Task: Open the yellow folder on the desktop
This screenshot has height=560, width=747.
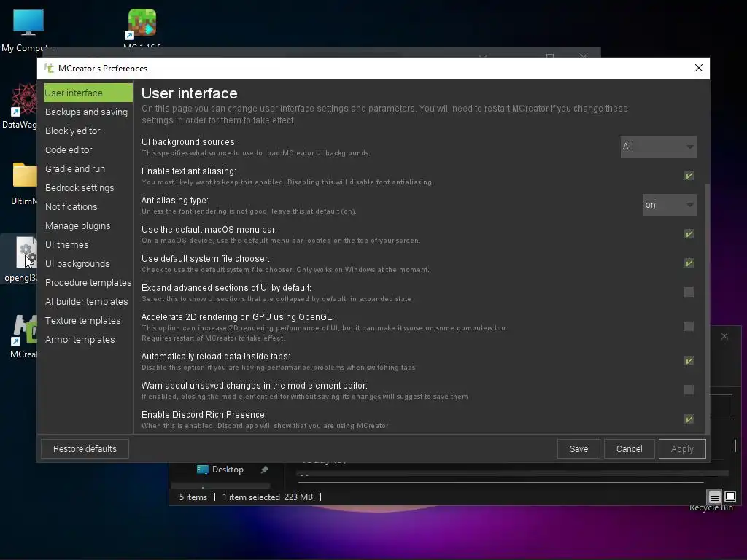Action: 25,175
